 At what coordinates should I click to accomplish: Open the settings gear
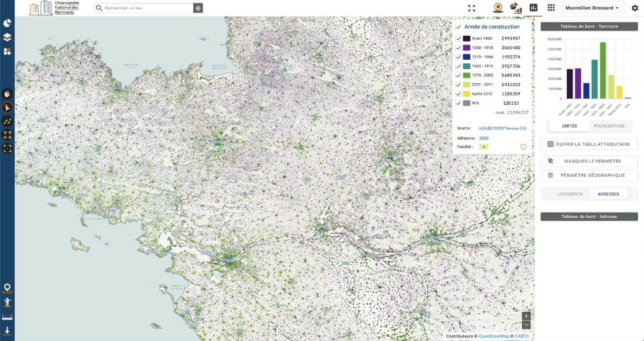coord(635,8)
